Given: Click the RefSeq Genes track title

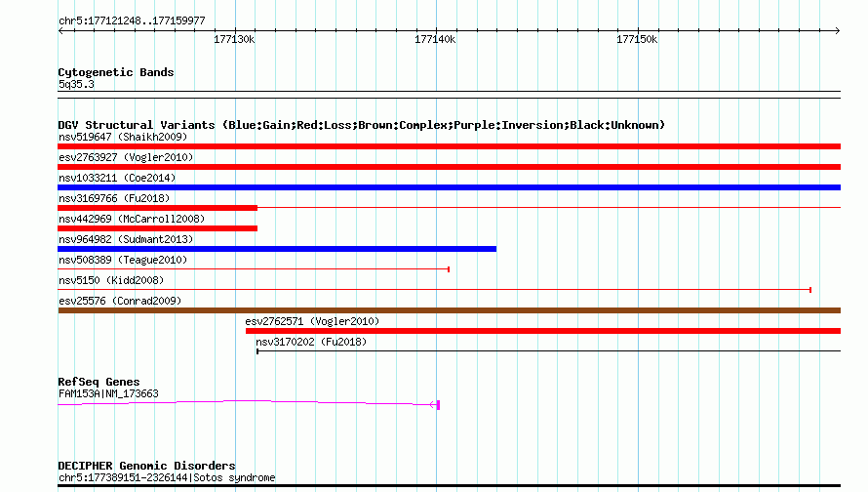Looking at the screenshot, I should [x=99, y=382].
